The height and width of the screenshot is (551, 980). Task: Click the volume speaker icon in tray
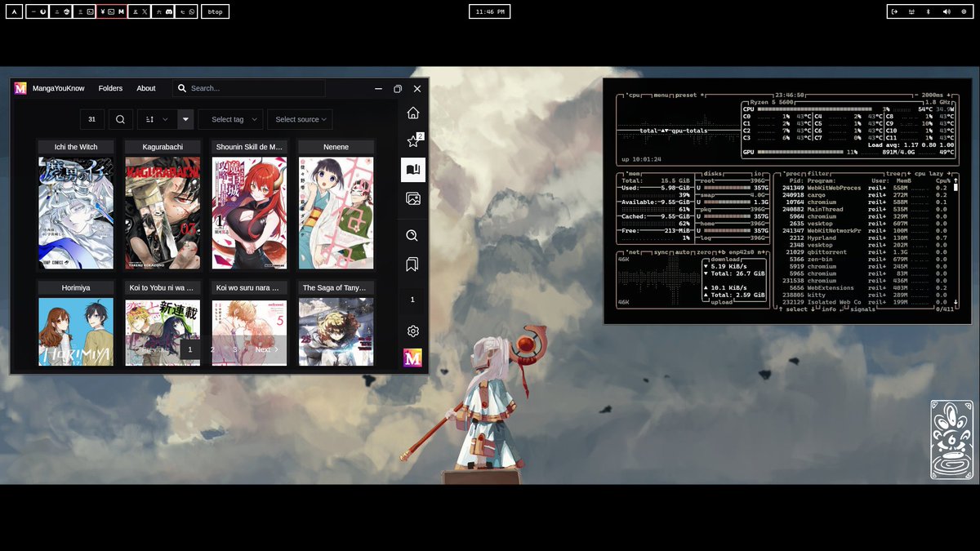(x=947, y=11)
